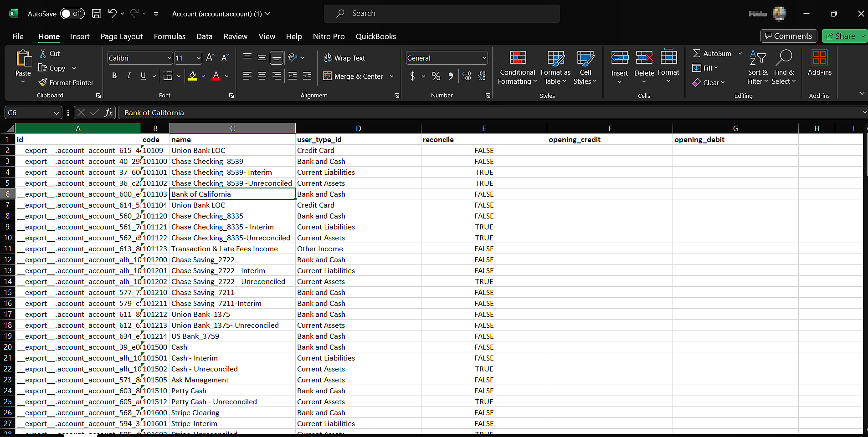Apply the red Font Color
Screen dimensions: 868x437
click(216, 76)
